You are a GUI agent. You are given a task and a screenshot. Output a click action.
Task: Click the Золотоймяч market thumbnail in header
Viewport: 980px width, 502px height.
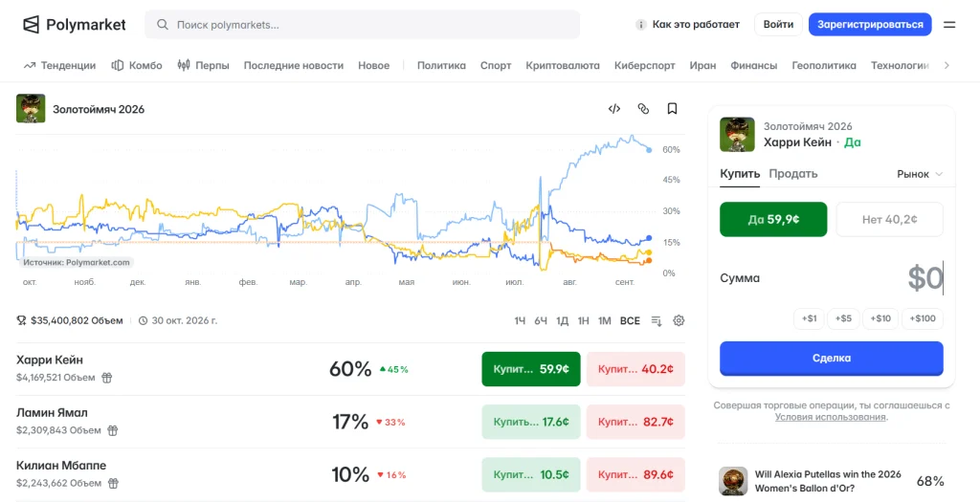coord(31,109)
